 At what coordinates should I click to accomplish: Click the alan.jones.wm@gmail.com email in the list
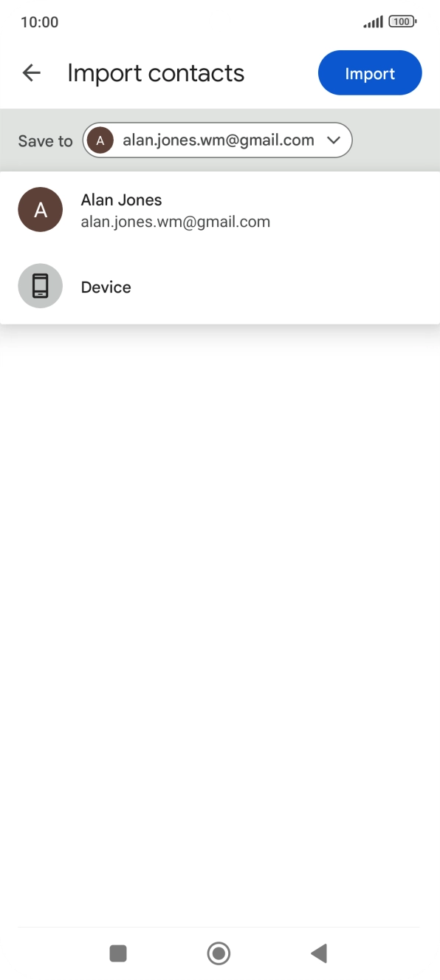click(x=176, y=222)
